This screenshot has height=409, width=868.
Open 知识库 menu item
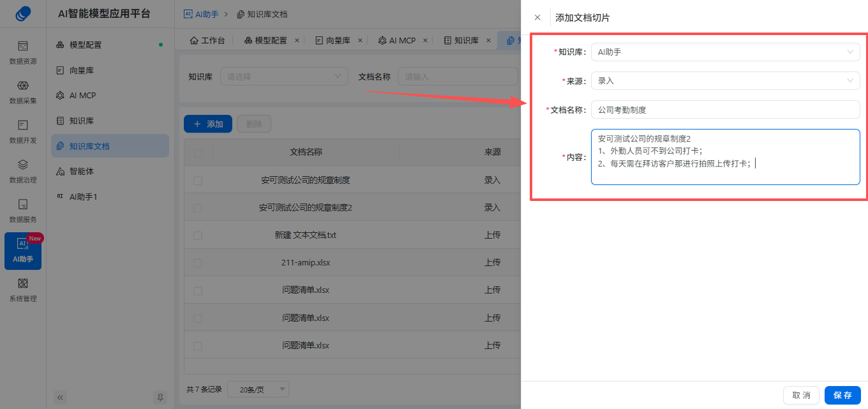110,121
